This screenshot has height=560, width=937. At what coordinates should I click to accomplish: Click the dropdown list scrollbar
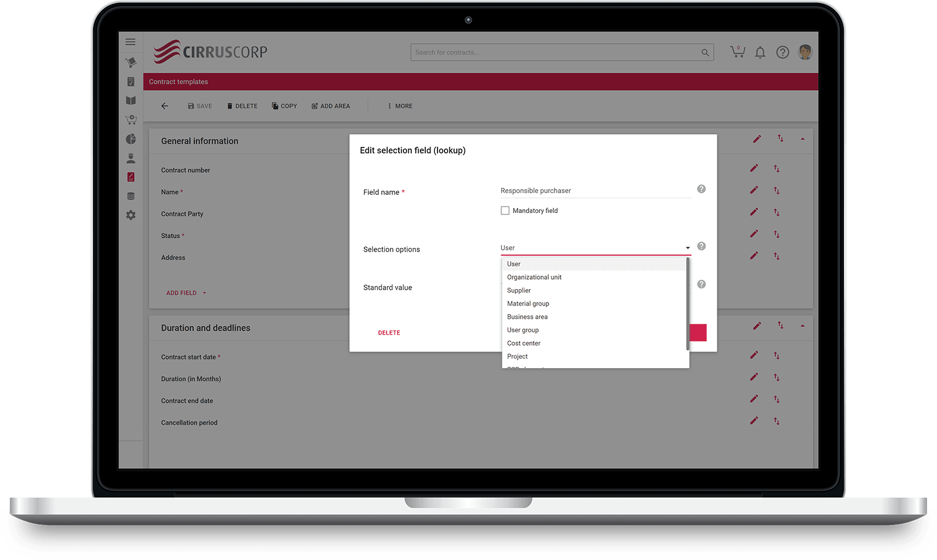[688, 304]
